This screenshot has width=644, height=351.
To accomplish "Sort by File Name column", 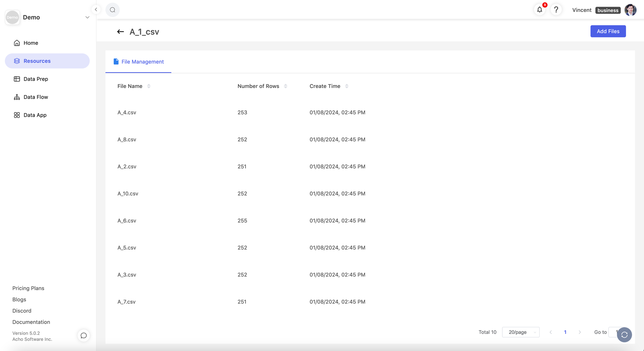I will 149,86.
